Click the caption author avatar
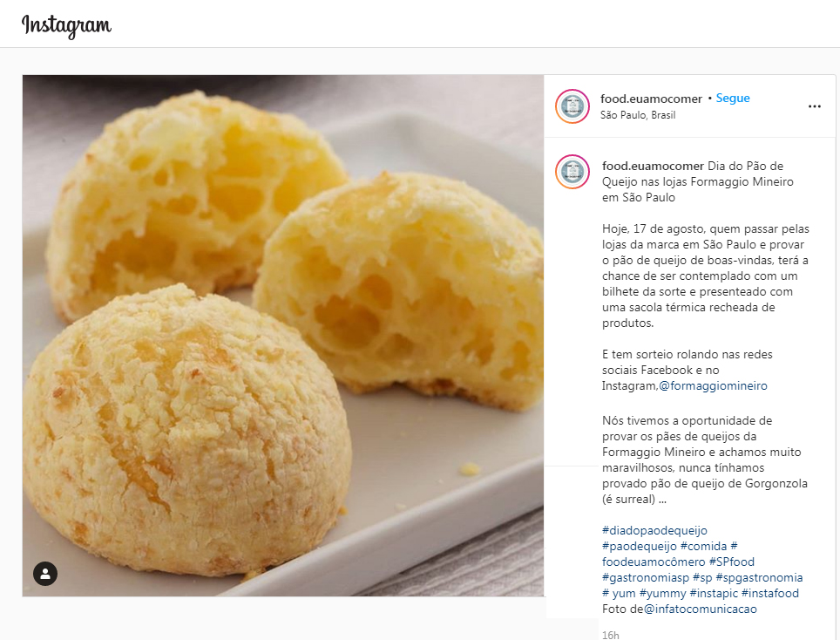Image resolution: width=840 pixels, height=640 pixels. pyautogui.click(x=572, y=172)
